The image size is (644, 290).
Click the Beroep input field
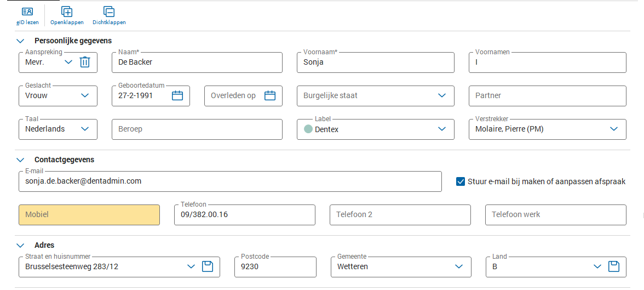[x=197, y=129]
